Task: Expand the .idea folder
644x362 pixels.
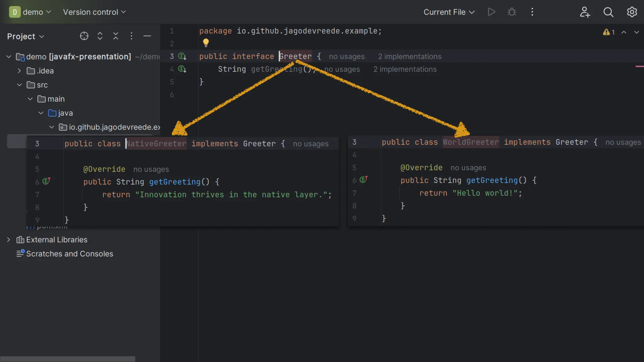Action: [19, 71]
